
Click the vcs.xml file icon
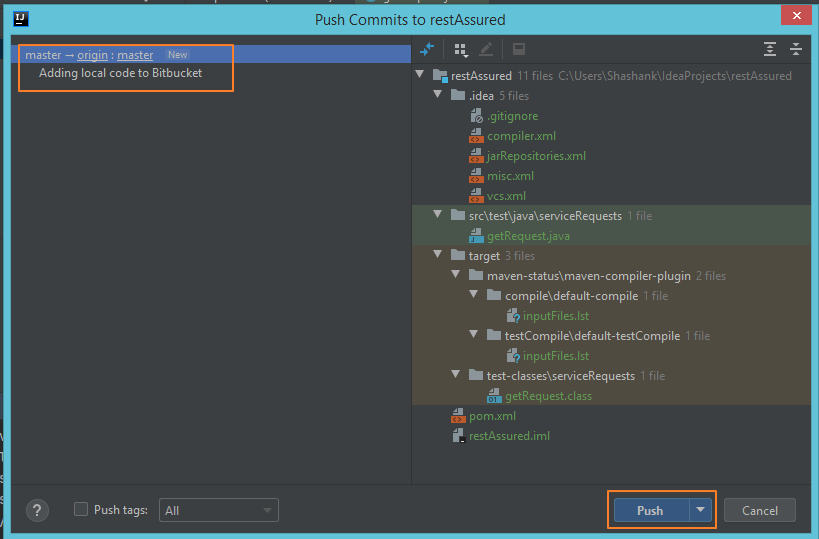point(476,196)
